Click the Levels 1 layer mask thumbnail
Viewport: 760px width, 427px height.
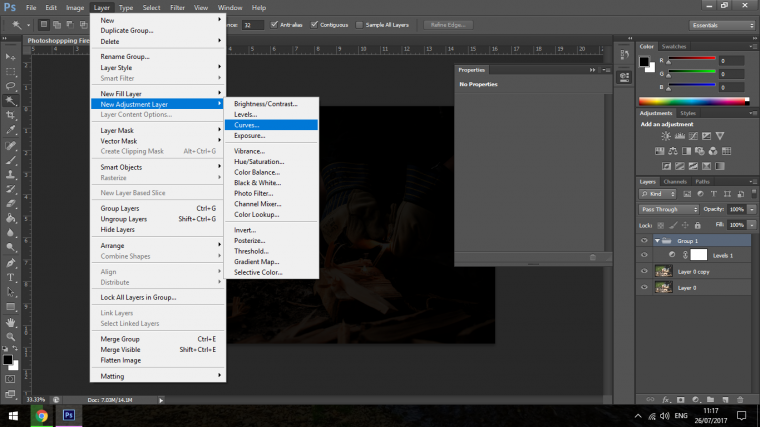coord(698,254)
